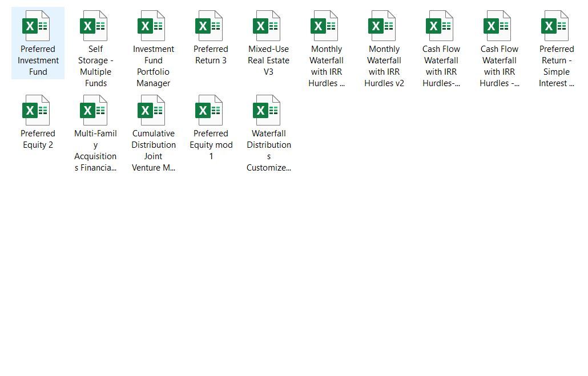This screenshot has height=376, width=588.
Task: Click the Preferred Return 3 Excel icon
Action: [x=210, y=26]
